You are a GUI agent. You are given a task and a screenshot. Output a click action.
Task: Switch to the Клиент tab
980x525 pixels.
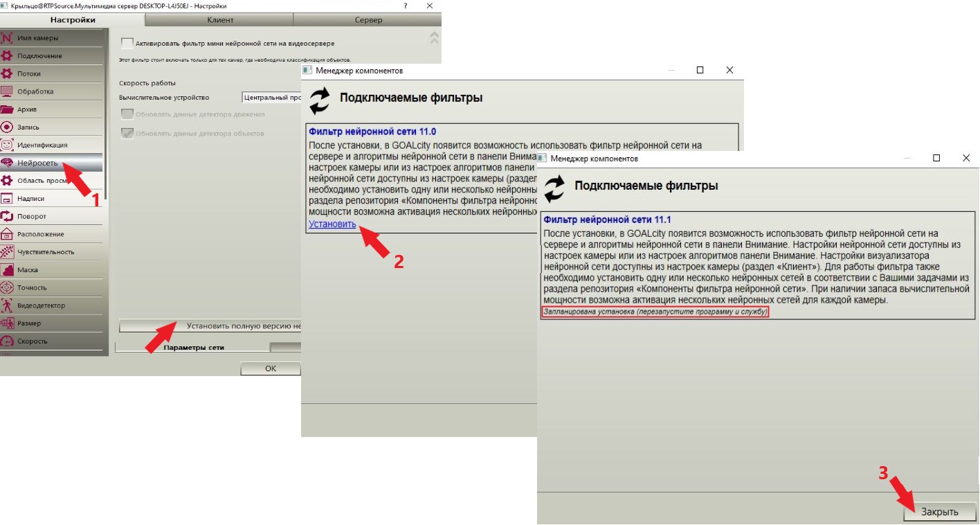click(220, 20)
